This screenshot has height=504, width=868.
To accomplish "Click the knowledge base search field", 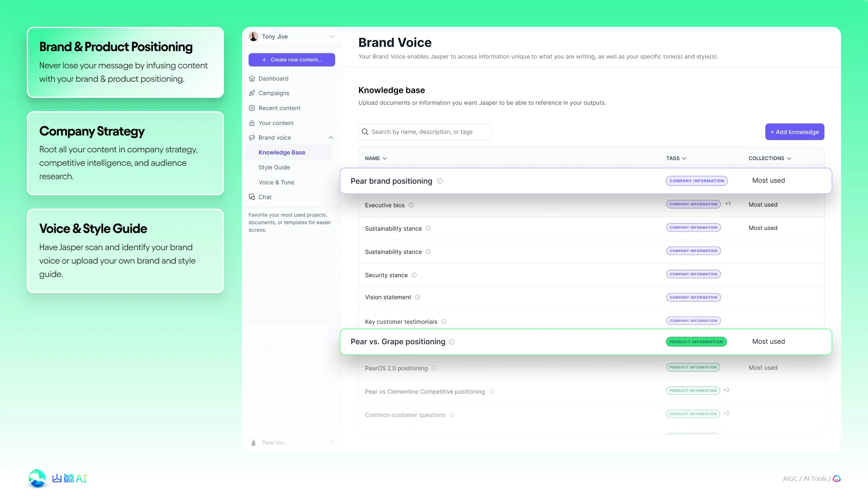I will click(x=425, y=132).
